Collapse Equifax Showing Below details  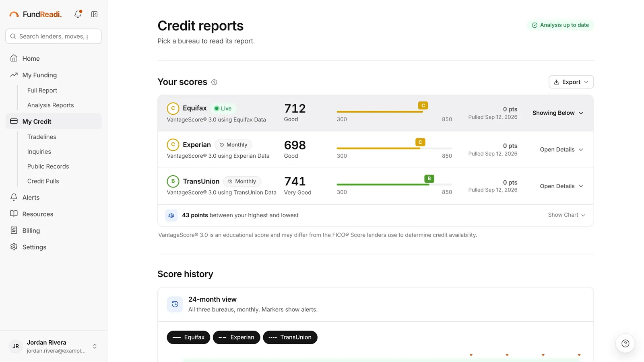tap(558, 113)
